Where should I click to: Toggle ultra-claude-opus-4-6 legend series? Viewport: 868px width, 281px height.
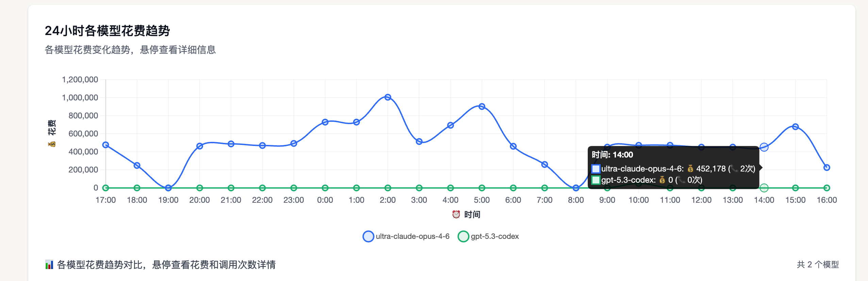[406, 236]
